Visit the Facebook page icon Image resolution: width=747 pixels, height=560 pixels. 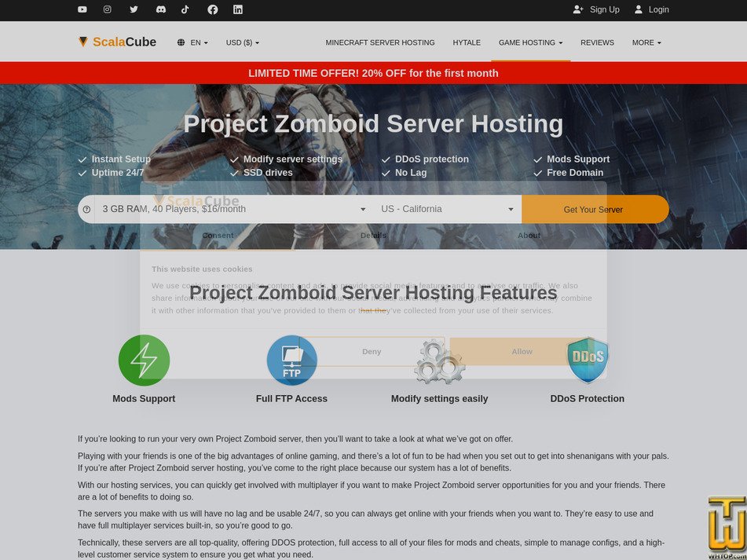tap(211, 9)
